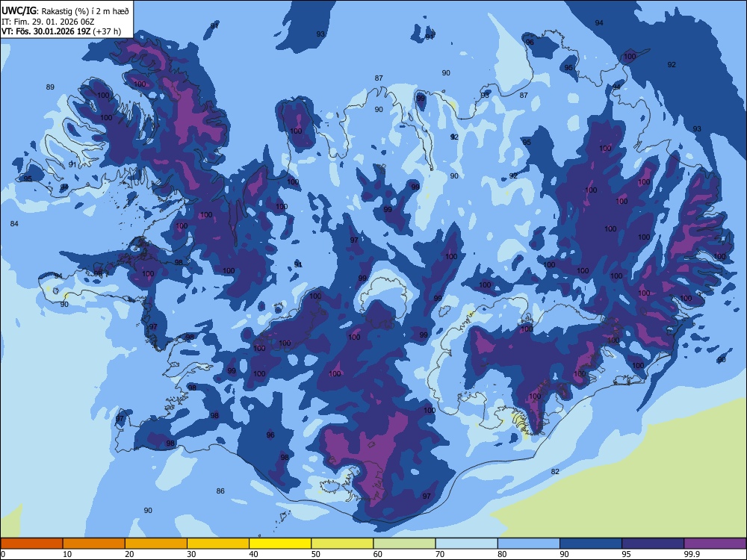Select the 90–95 dark blue legend swatch
Screen dimensions: 747x560
(x=591, y=544)
